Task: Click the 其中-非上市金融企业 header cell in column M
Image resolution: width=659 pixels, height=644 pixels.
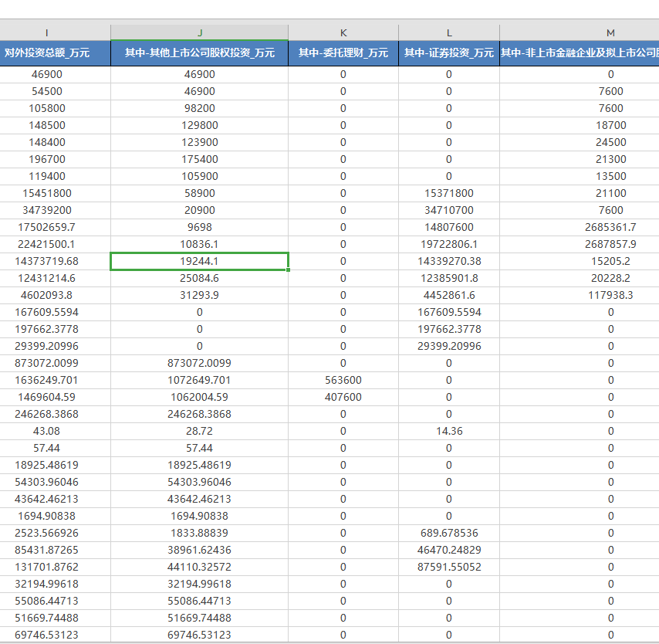Action: click(x=580, y=53)
